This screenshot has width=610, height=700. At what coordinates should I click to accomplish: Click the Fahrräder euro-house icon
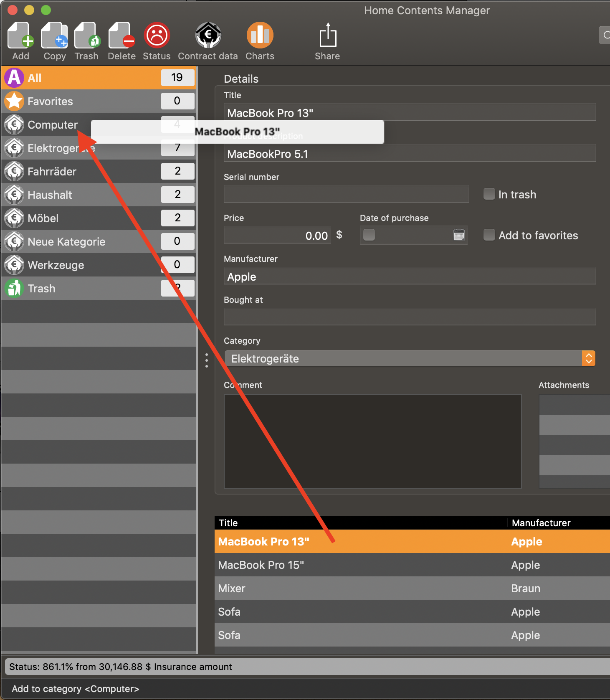(x=14, y=171)
